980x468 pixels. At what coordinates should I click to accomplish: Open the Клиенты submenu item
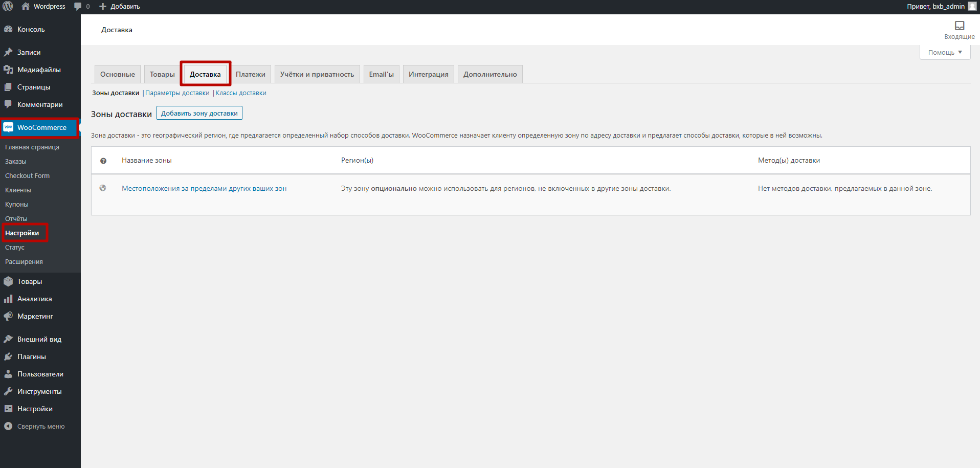[x=18, y=190]
